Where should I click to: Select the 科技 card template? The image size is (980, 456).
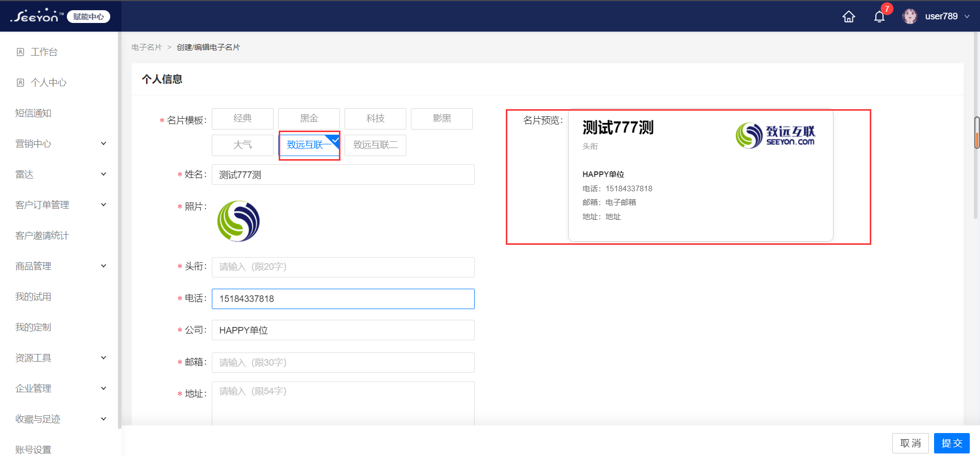coord(375,118)
